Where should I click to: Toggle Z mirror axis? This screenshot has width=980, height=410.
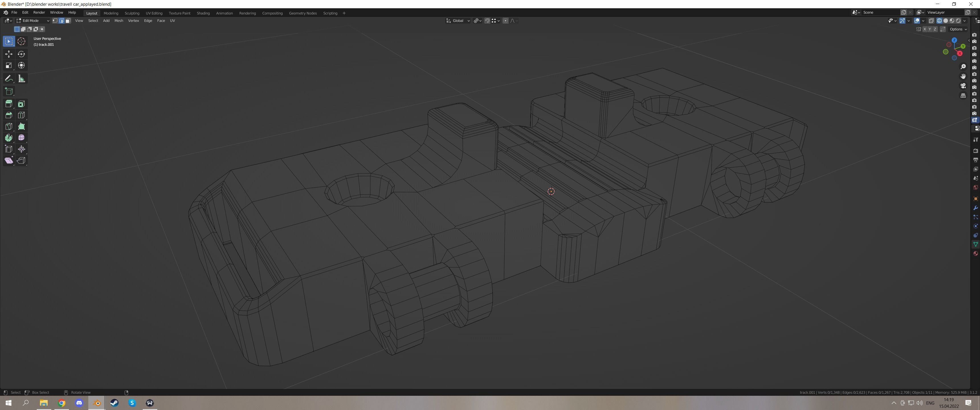point(935,29)
